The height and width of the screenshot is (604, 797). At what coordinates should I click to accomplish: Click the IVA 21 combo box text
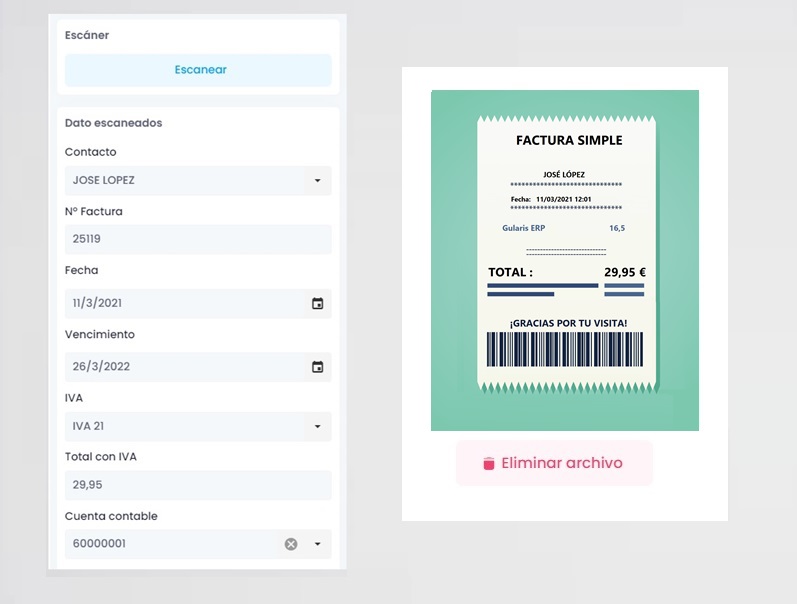point(88,426)
